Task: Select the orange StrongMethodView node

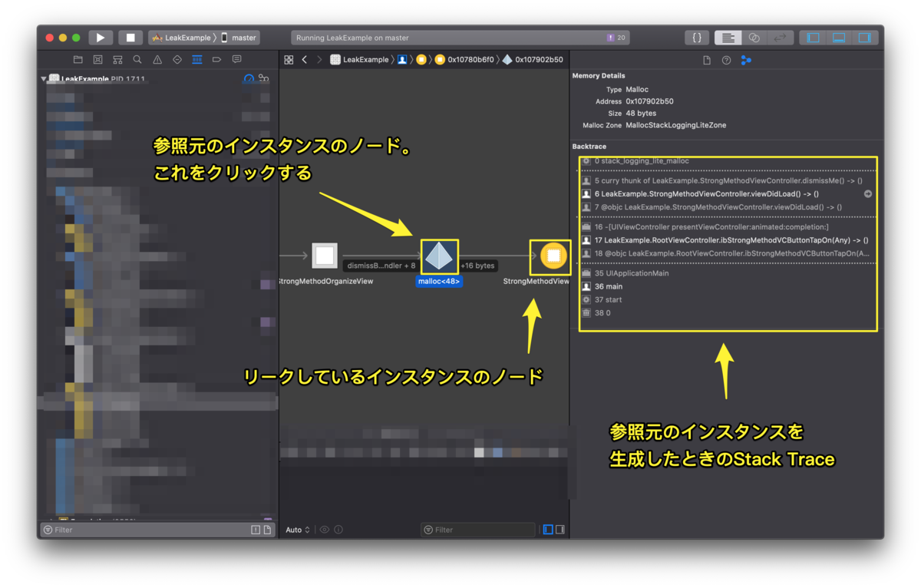Action: [554, 256]
